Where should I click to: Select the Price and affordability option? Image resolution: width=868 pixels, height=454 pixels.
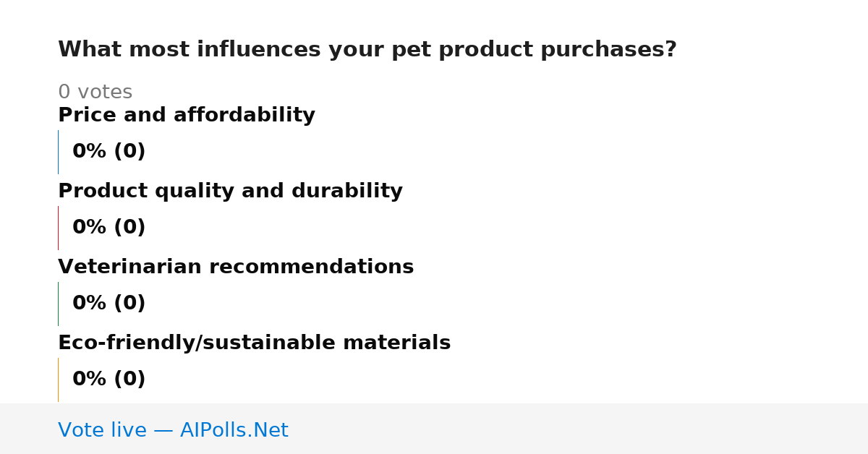[x=187, y=115]
